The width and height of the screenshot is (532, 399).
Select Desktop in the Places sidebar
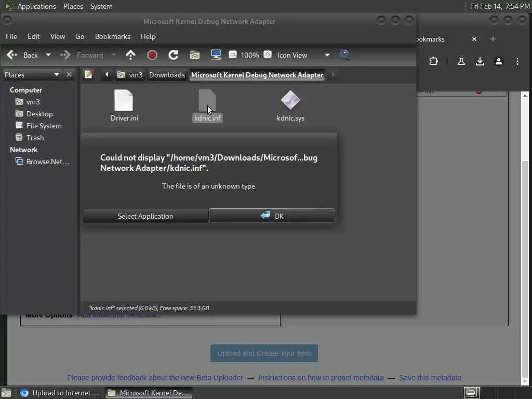(x=39, y=114)
